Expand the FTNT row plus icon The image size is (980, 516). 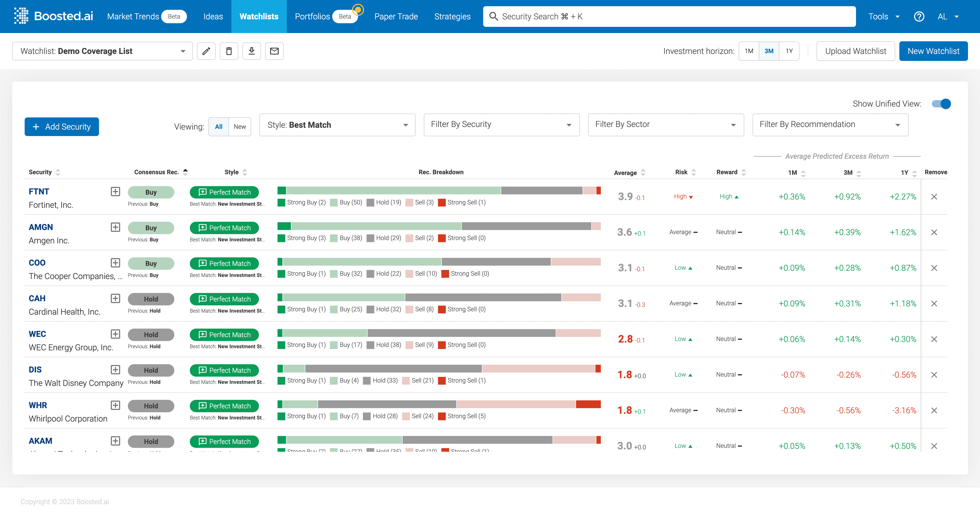click(x=115, y=191)
